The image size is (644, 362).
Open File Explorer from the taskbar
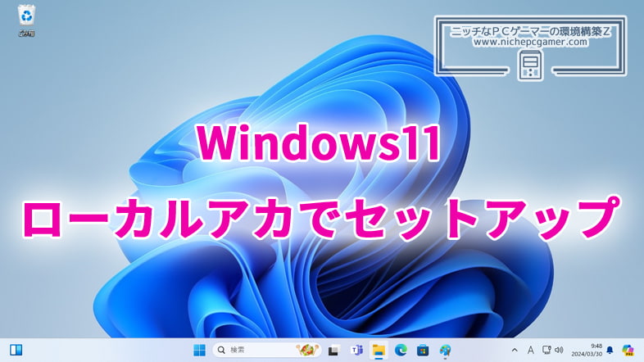click(x=379, y=350)
